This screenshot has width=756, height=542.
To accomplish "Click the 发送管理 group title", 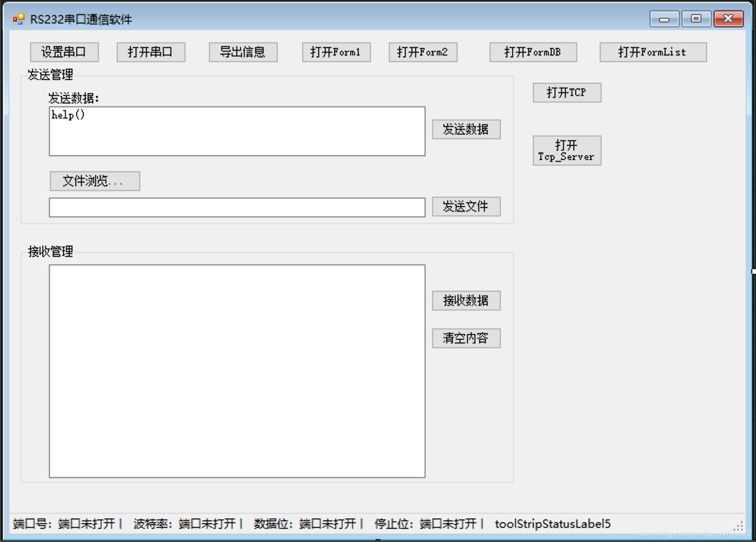I will tap(50, 74).
